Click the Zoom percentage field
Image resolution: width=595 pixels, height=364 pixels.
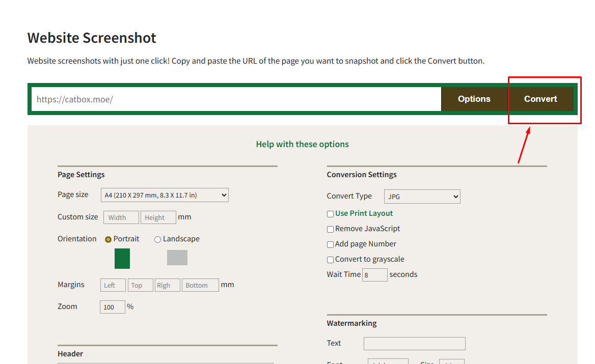point(112,307)
